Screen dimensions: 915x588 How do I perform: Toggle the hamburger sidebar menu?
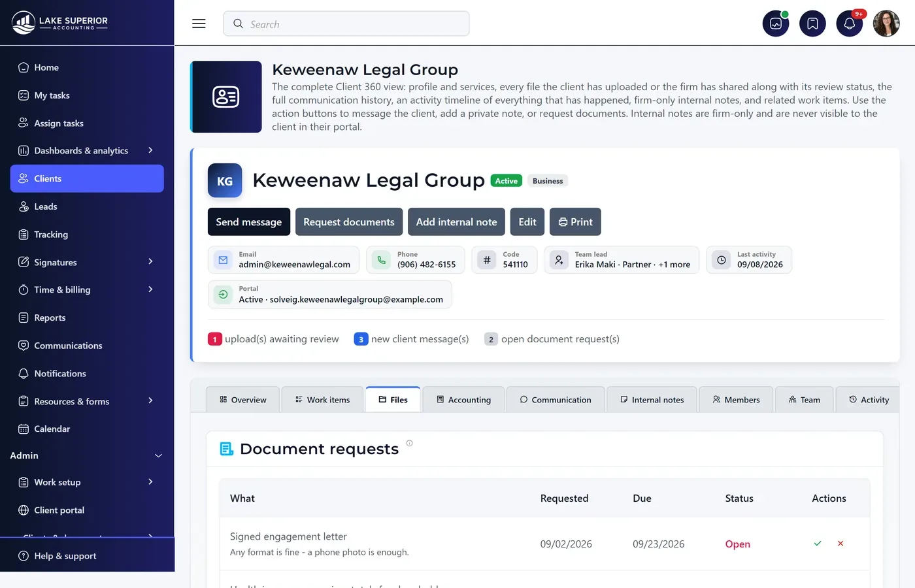(199, 24)
